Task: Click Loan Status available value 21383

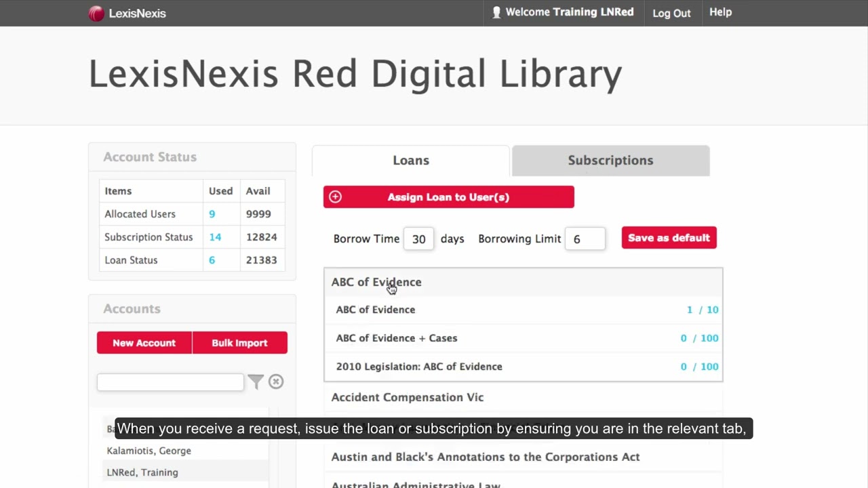Action: 261,260
